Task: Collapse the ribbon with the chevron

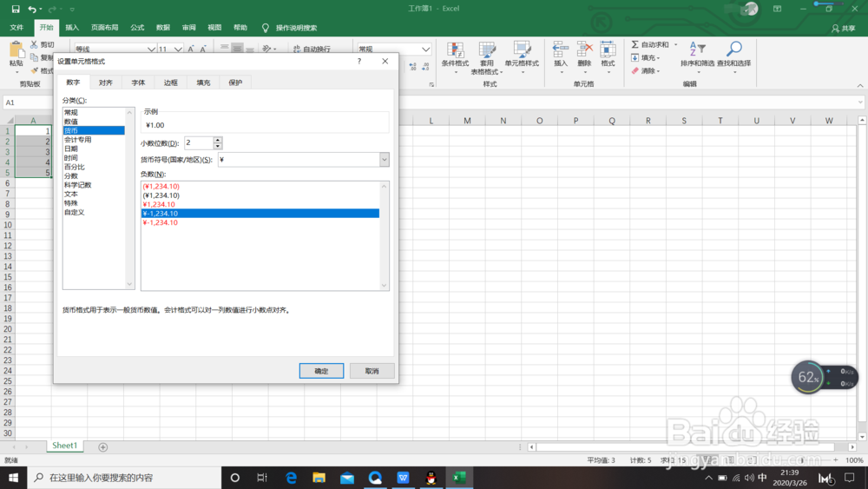Action: pyautogui.click(x=860, y=85)
